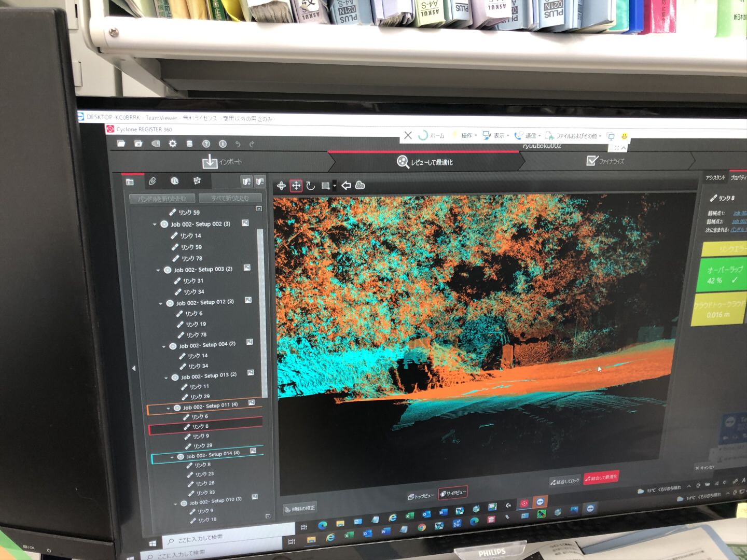Click the database stack icon
Screen dimensions: 747x560
pos(189,144)
